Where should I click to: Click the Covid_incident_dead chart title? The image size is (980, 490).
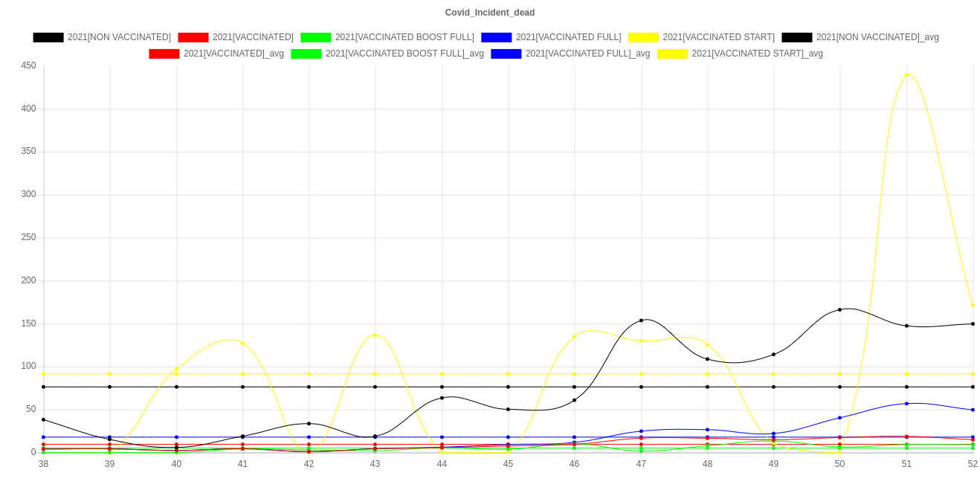(489, 13)
